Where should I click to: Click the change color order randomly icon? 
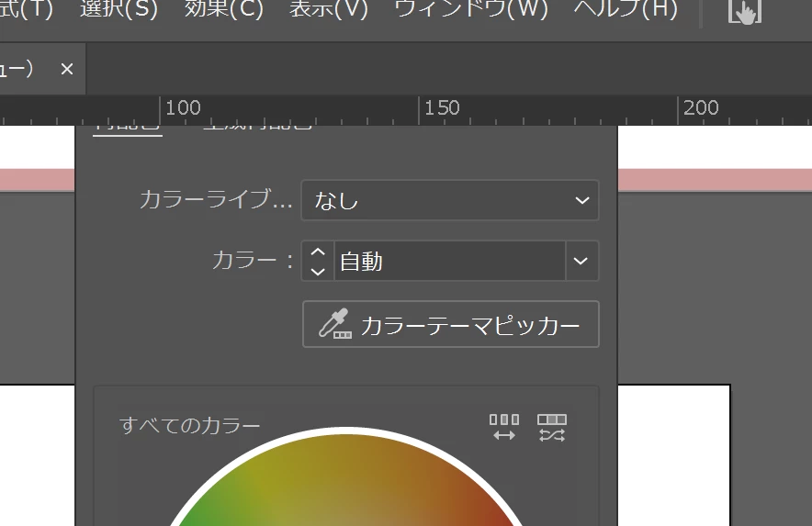point(504,427)
